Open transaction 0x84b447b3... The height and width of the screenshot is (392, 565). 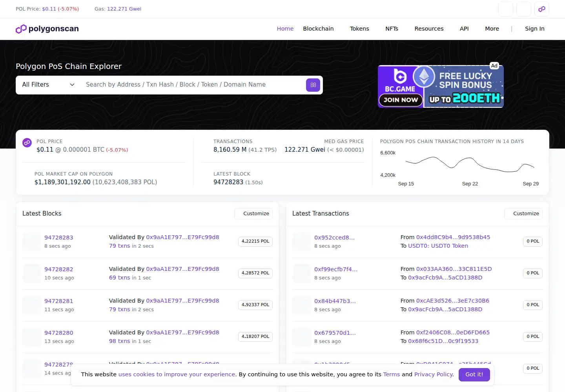point(335,301)
